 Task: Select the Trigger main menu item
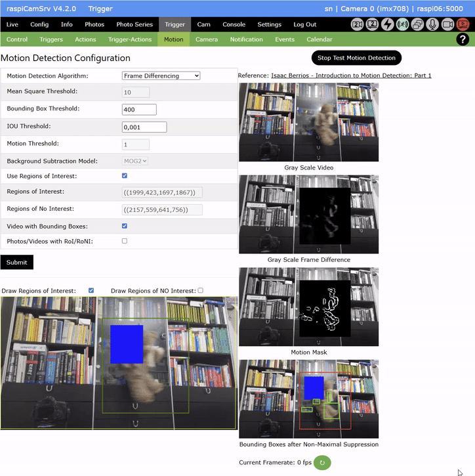pos(175,24)
